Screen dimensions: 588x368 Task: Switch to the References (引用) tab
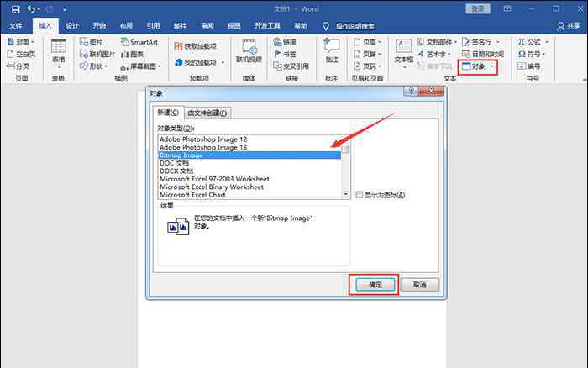tap(154, 26)
